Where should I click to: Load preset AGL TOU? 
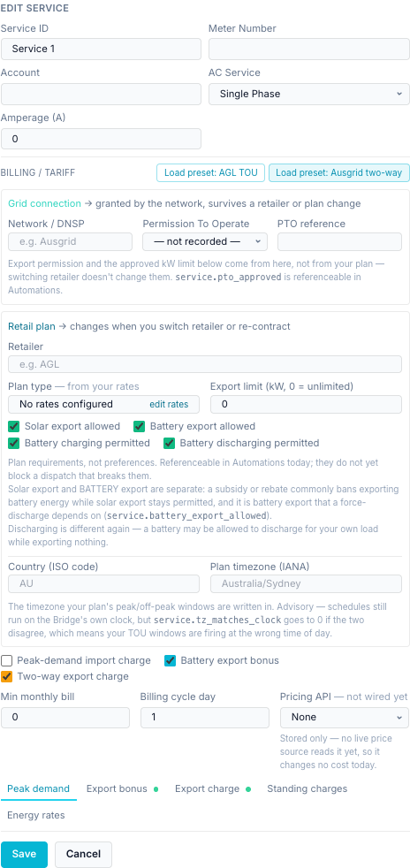(x=211, y=172)
